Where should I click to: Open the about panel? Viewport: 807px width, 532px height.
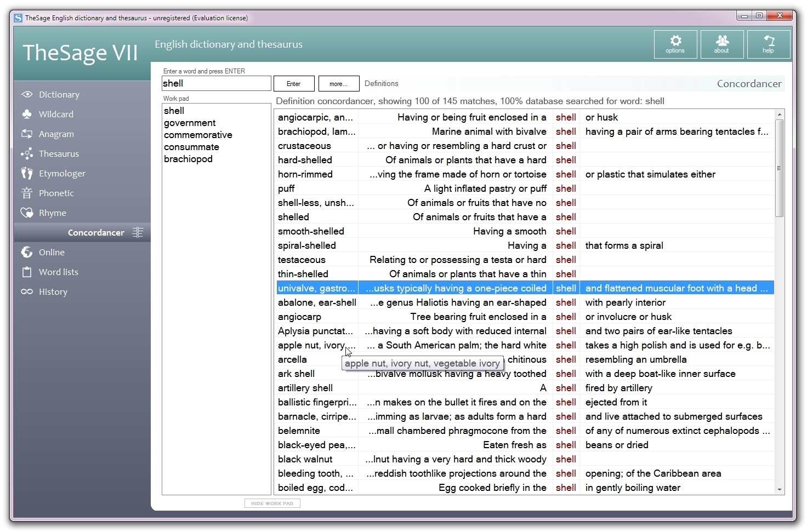click(721, 44)
